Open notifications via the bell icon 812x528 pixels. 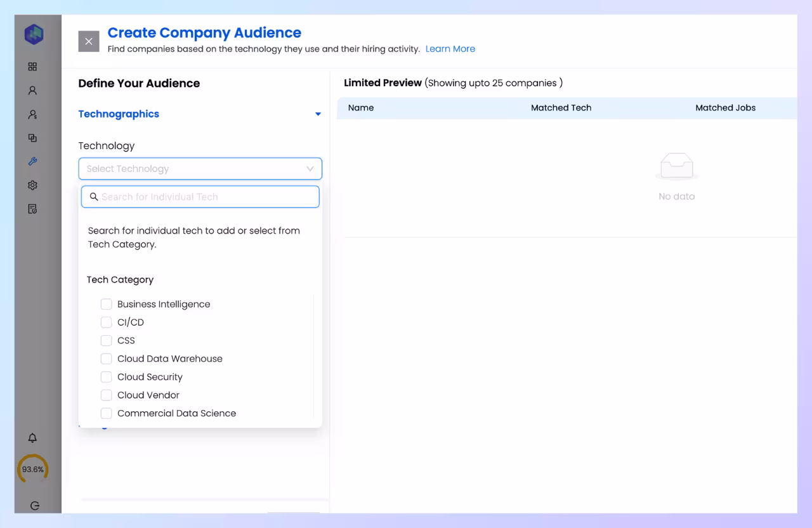pyautogui.click(x=32, y=438)
